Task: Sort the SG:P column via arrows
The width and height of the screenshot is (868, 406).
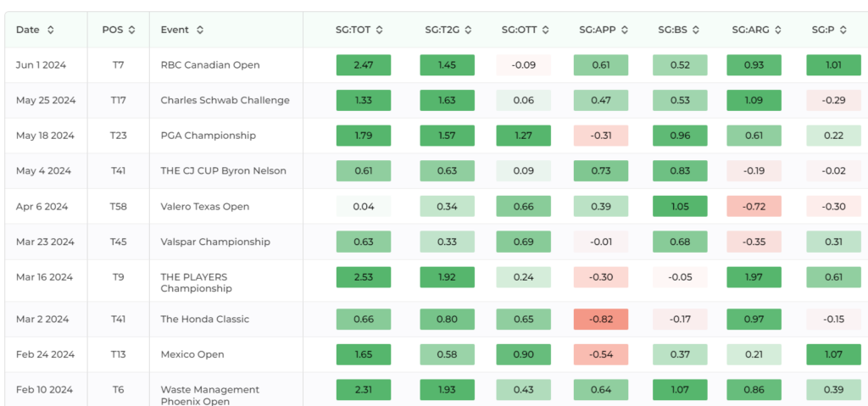Action: pos(843,30)
